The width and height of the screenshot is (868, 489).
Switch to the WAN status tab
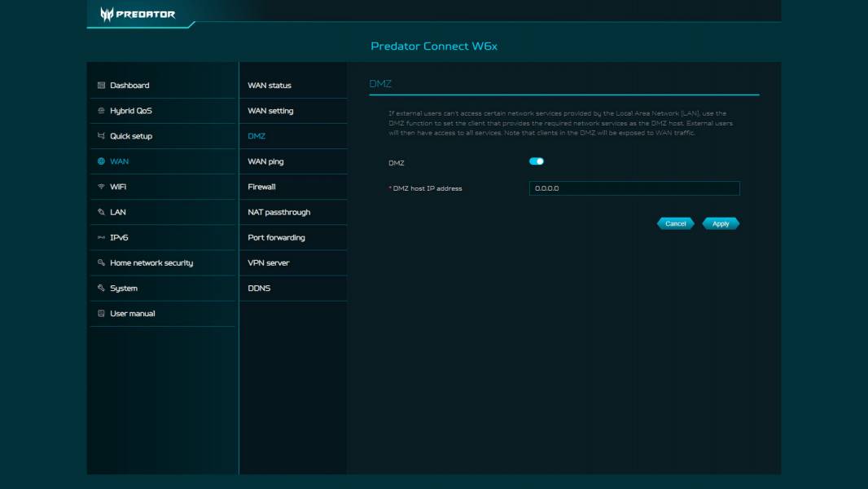(269, 85)
